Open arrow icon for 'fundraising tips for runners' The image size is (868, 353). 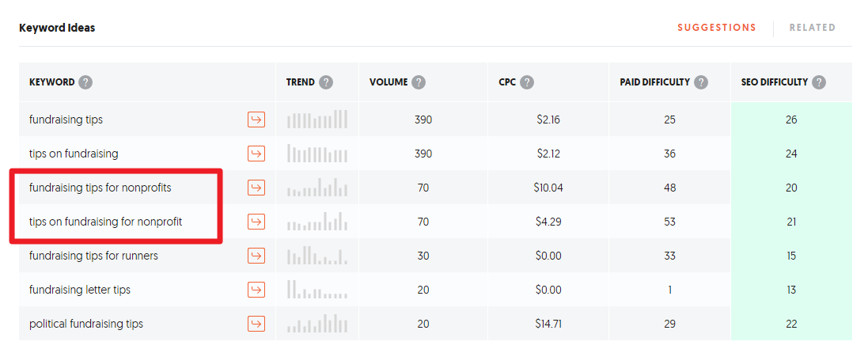point(256,256)
